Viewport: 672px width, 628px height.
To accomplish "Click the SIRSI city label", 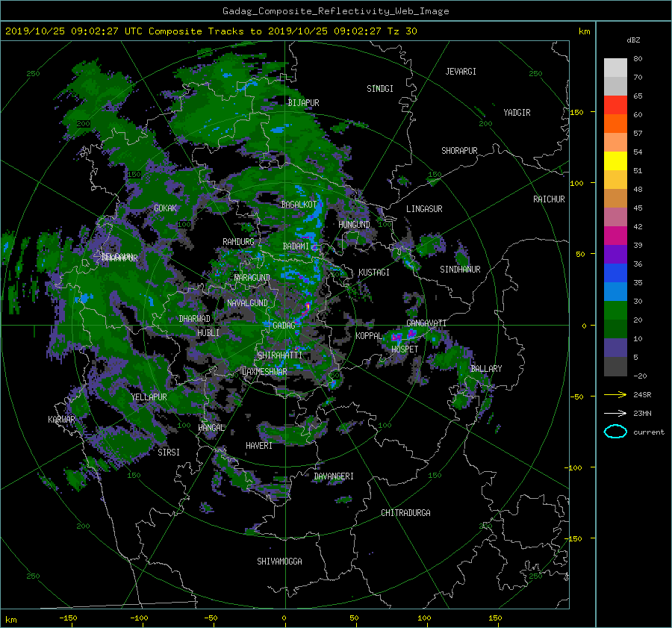I will coord(169,453).
